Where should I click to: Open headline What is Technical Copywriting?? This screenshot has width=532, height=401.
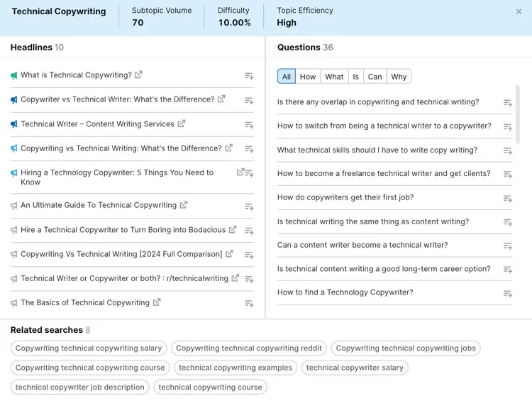76,75
